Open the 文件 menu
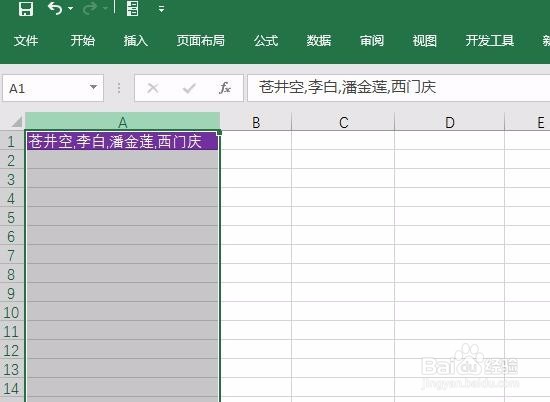Viewport: 550px width, 402px height. coord(26,41)
